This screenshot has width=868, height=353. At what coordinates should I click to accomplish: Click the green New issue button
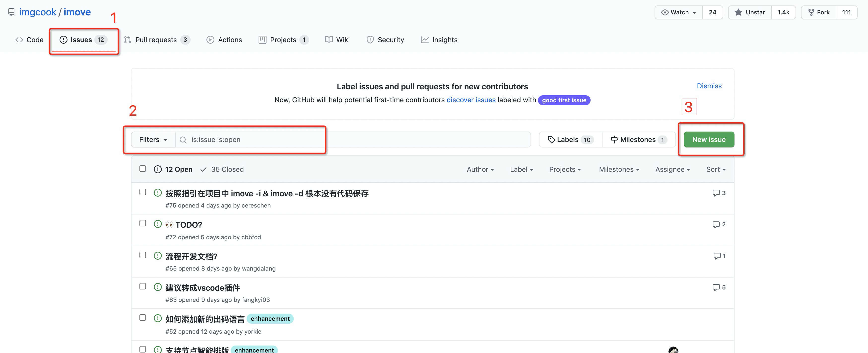709,140
